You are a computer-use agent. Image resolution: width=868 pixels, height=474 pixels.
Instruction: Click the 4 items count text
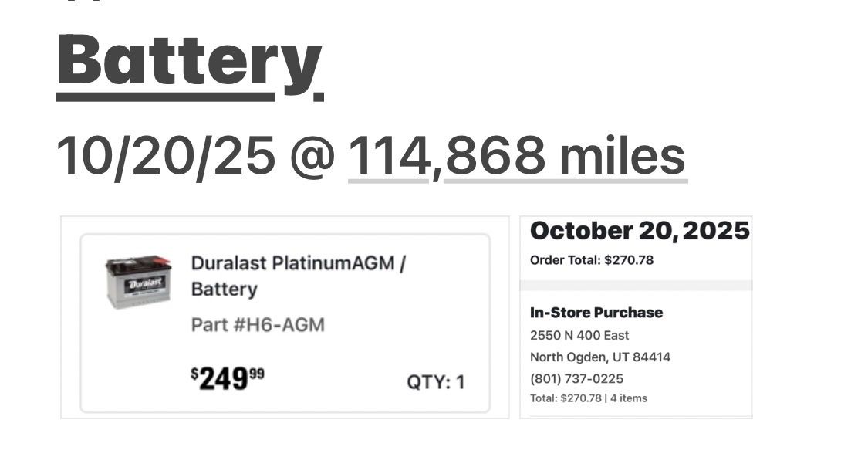tap(629, 398)
